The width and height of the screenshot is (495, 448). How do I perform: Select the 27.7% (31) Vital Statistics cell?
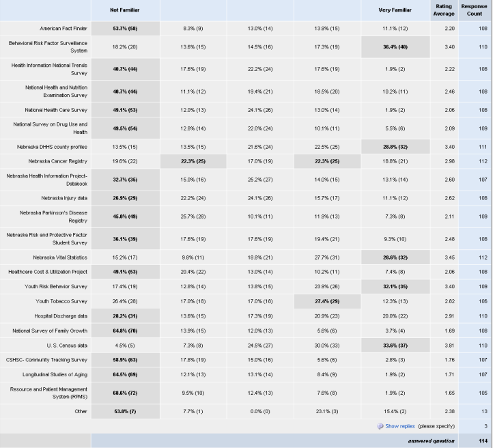point(327,257)
